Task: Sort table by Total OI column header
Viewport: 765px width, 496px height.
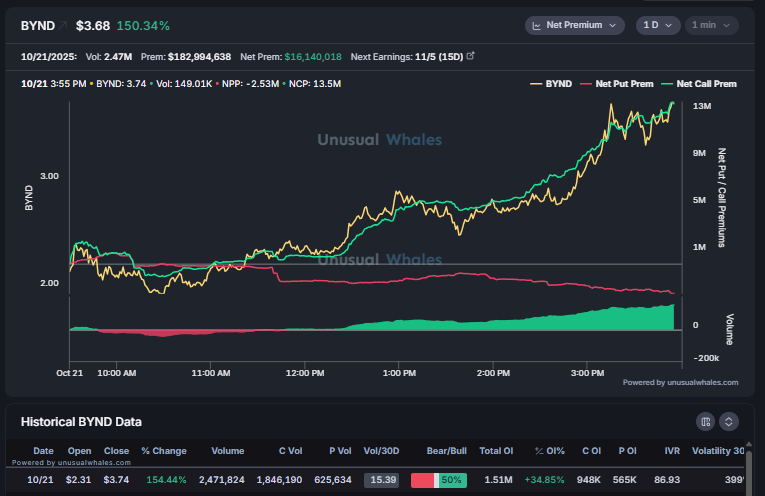Action: click(496, 451)
